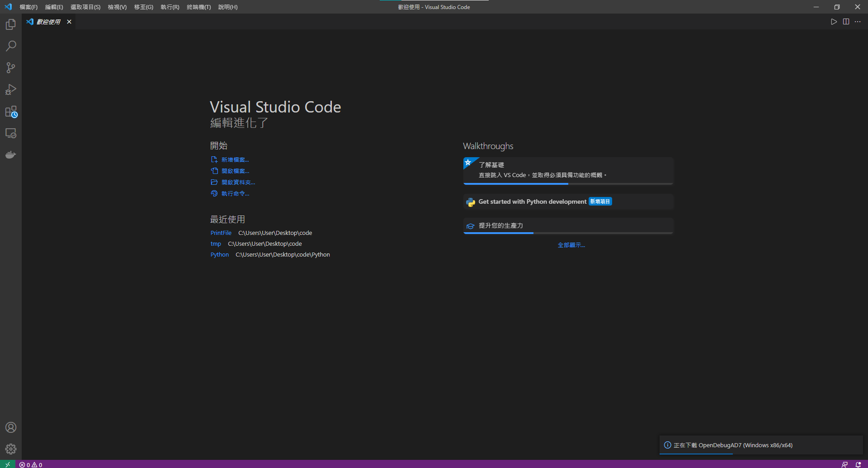Click the Run play icon in editor toolbar
This screenshot has width=868, height=468.
(834, 22)
